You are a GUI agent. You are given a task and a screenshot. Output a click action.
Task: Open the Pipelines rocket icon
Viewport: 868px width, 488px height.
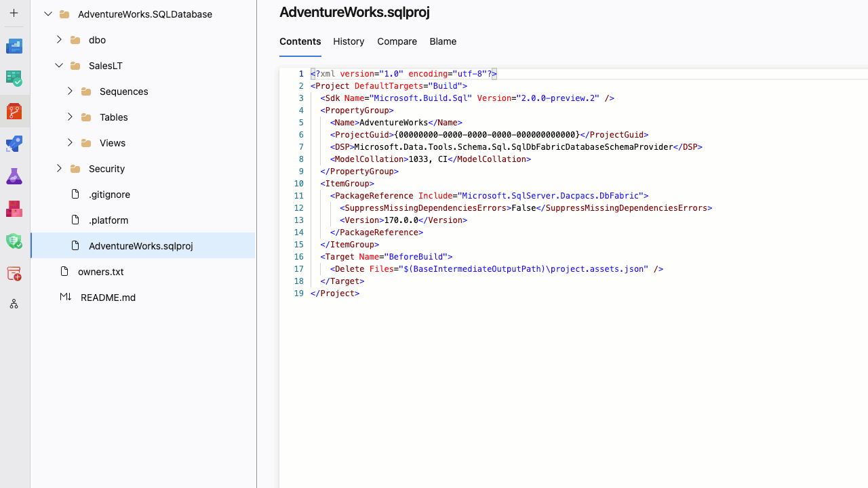coord(14,144)
